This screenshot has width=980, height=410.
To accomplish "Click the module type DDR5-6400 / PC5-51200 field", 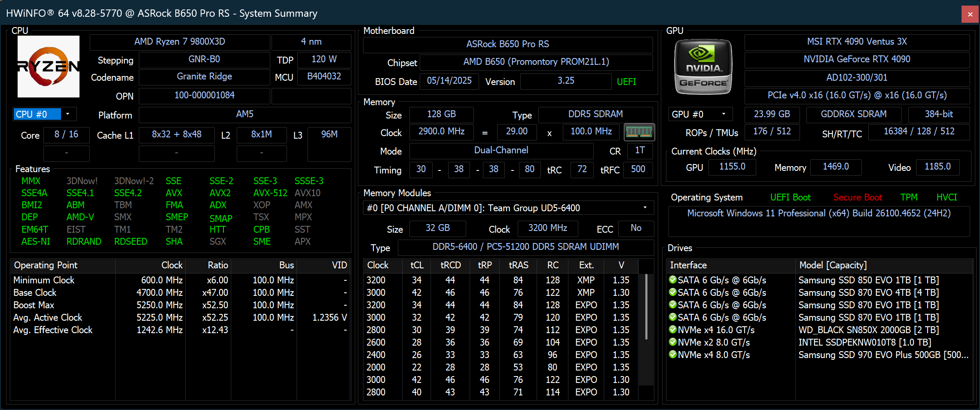I will (525, 247).
